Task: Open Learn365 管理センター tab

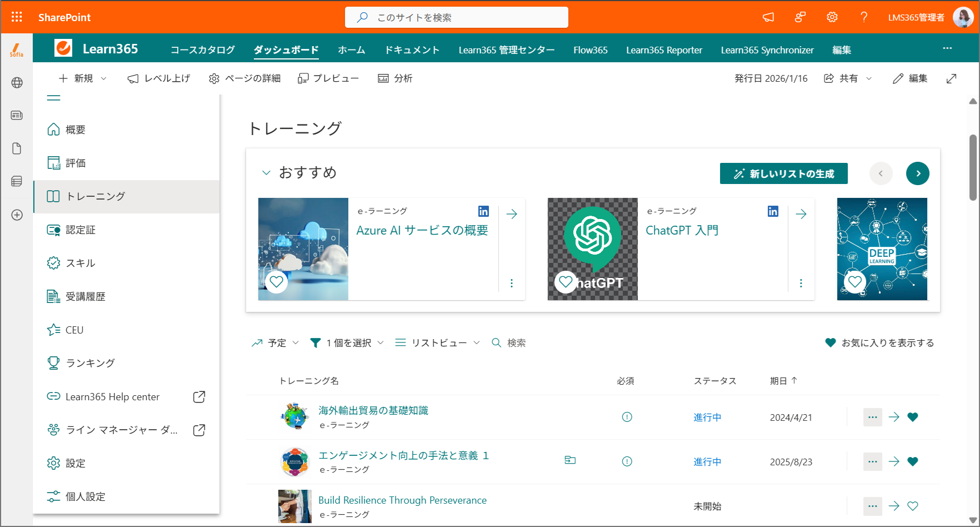Action: [507, 50]
